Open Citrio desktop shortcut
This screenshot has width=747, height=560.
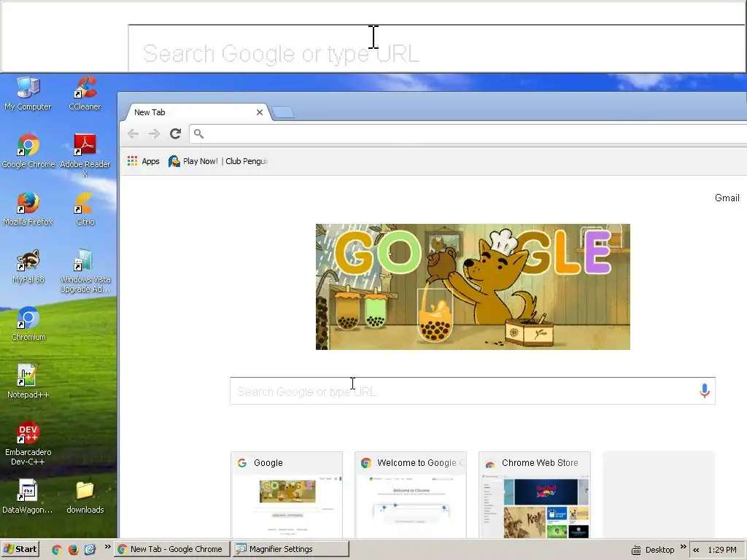click(85, 209)
